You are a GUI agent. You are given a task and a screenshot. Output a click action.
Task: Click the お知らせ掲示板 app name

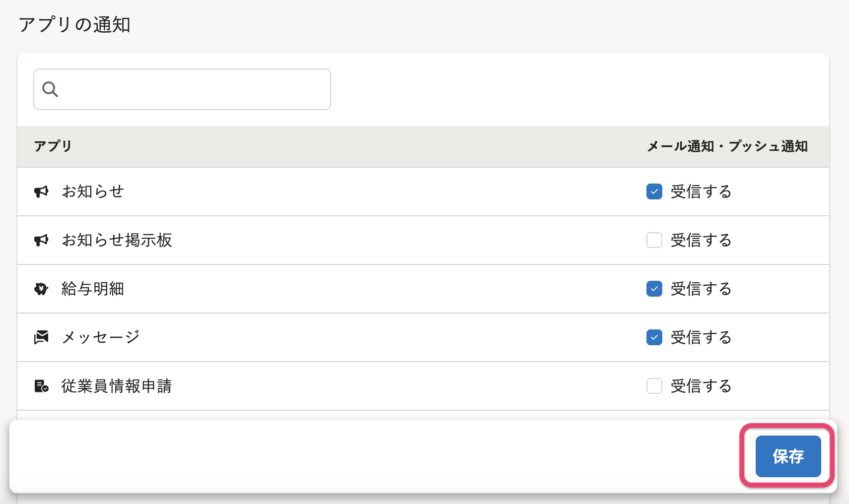117,240
